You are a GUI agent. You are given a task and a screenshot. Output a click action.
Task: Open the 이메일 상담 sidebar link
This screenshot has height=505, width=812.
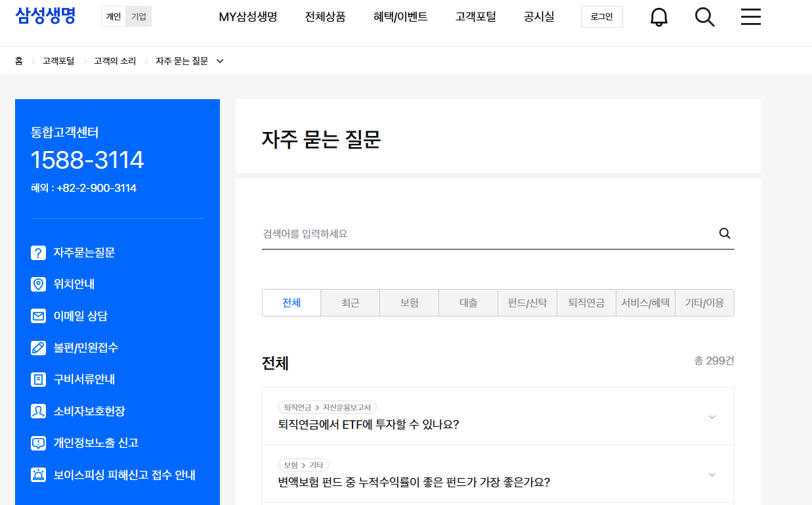click(80, 316)
